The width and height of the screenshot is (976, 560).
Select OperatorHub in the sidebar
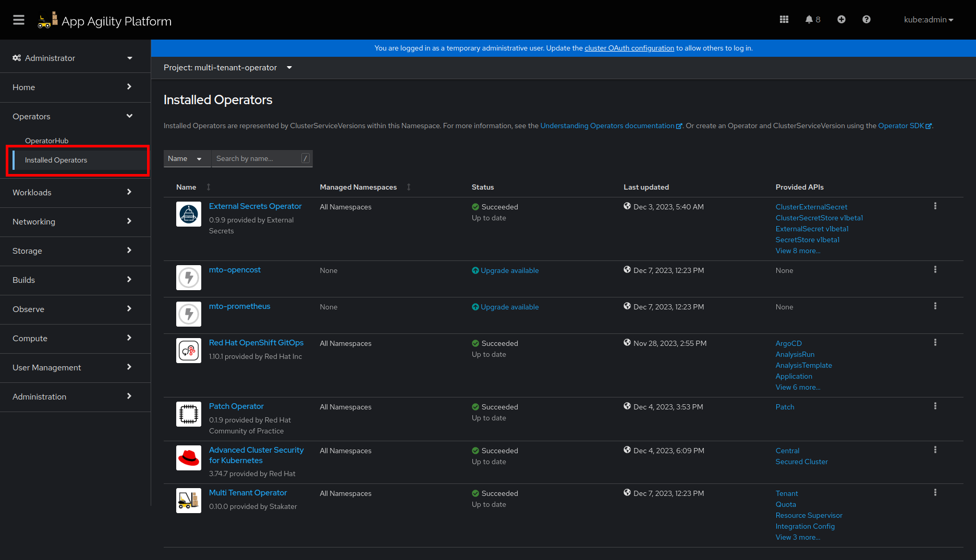tap(47, 141)
